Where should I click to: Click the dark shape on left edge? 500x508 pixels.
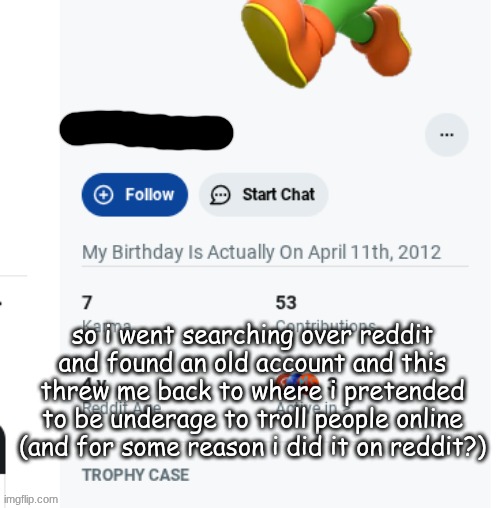click(x=3, y=450)
